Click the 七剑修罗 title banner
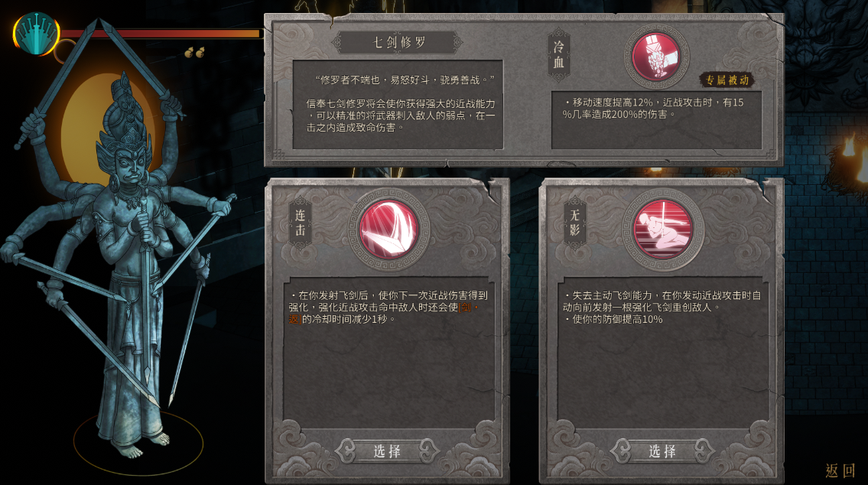Screen dimensions: 868x485 398,42
